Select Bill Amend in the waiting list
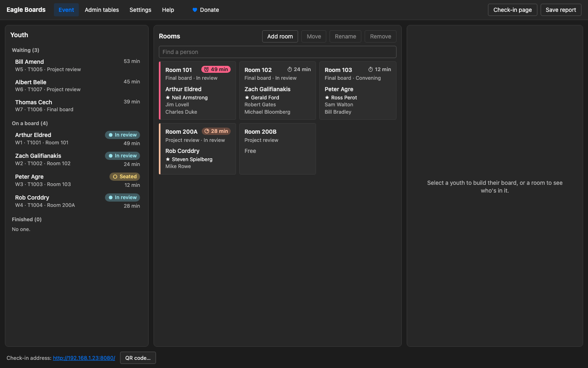 (77, 65)
